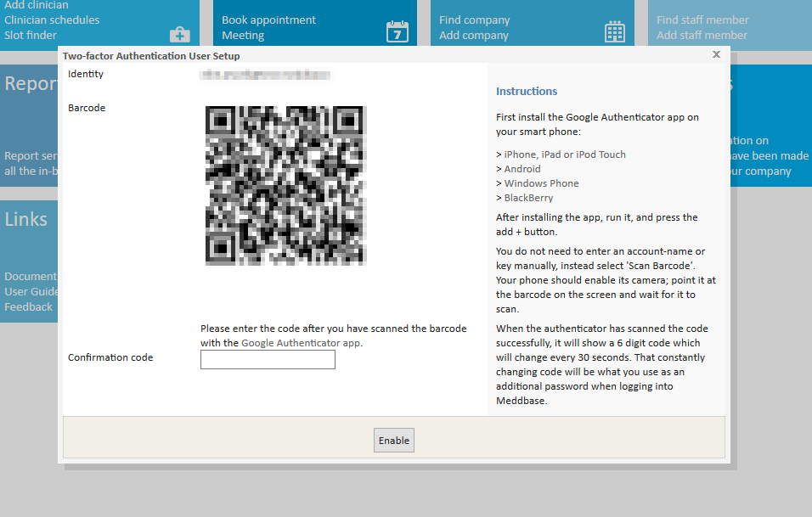Open Feedback link in Links tile
Viewport: 812px width, 517px height.
(29, 306)
